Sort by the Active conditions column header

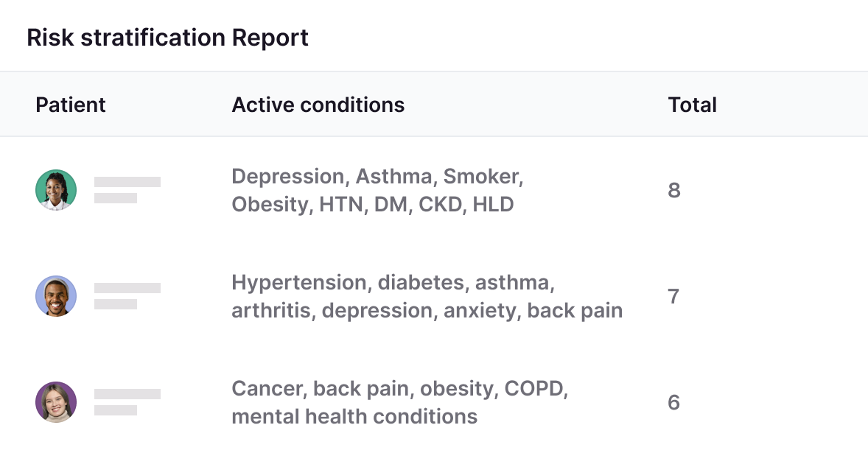[x=318, y=105]
